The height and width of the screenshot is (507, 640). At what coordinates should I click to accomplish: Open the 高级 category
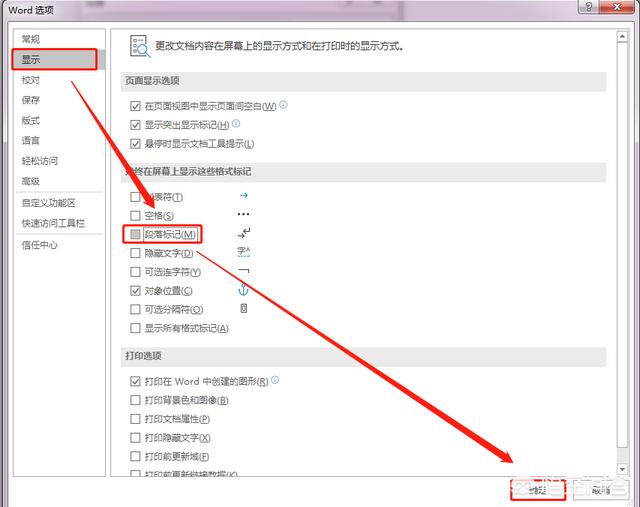[x=59, y=181]
